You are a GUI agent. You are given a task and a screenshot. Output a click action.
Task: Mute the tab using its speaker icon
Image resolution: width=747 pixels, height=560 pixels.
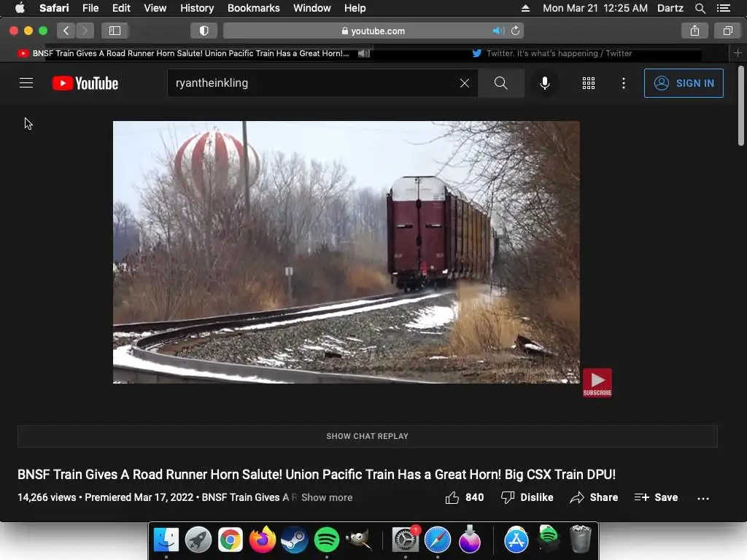click(364, 53)
